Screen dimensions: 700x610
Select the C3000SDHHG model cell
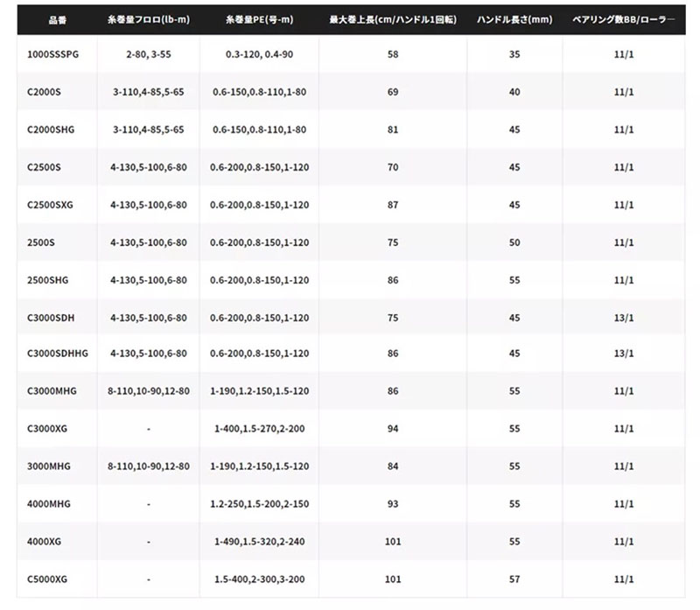point(58,354)
